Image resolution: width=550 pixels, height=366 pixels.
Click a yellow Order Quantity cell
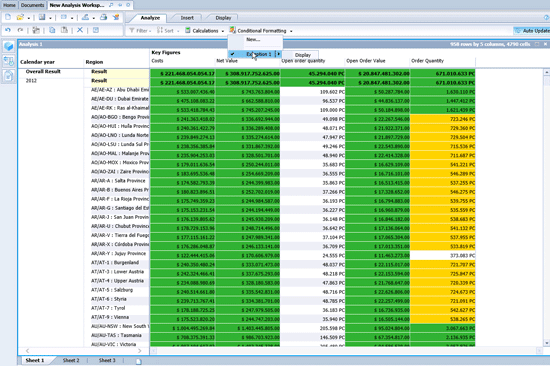443,119
